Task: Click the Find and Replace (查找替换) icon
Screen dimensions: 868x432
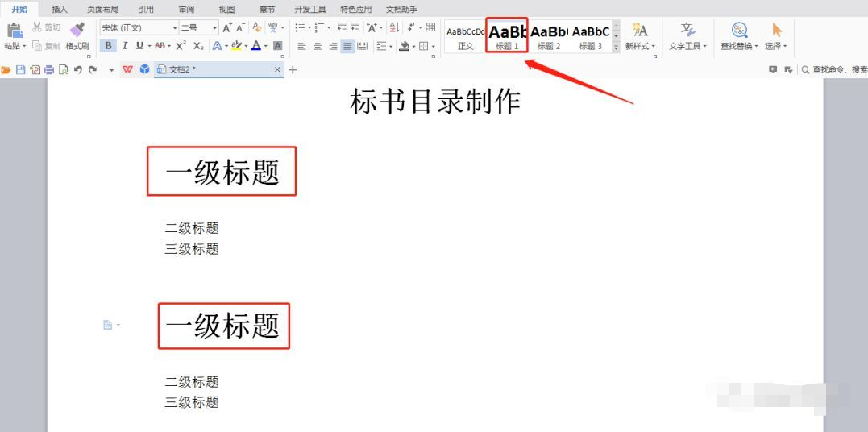Action: pyautogui.click(x=738, y=31)
